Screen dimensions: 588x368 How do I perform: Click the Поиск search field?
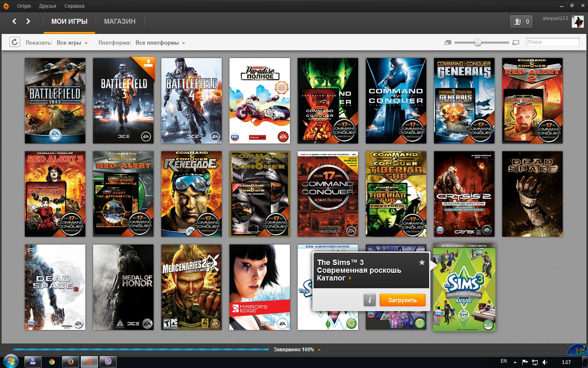point(552,42)
